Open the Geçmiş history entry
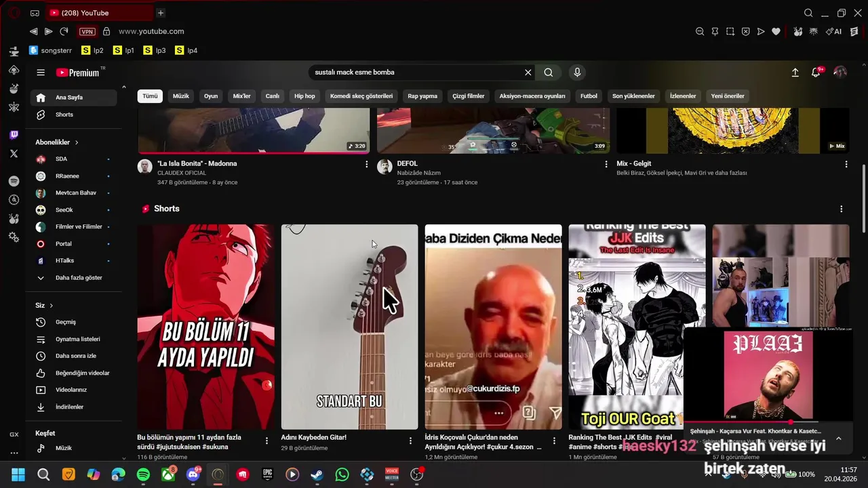The height and width of the screenshot is (488, 868). click(x=73, y=322)
